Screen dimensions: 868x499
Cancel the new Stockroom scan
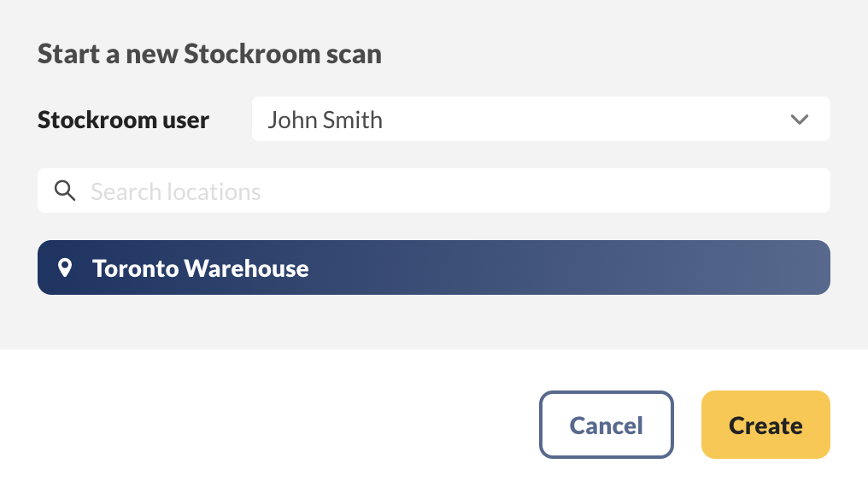point(607,425)
